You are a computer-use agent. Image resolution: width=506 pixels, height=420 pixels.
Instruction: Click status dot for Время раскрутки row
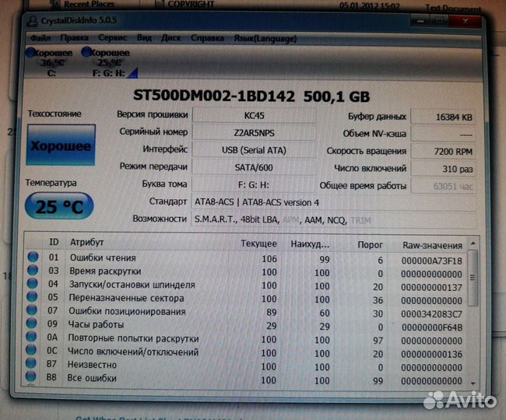(33, 270)
